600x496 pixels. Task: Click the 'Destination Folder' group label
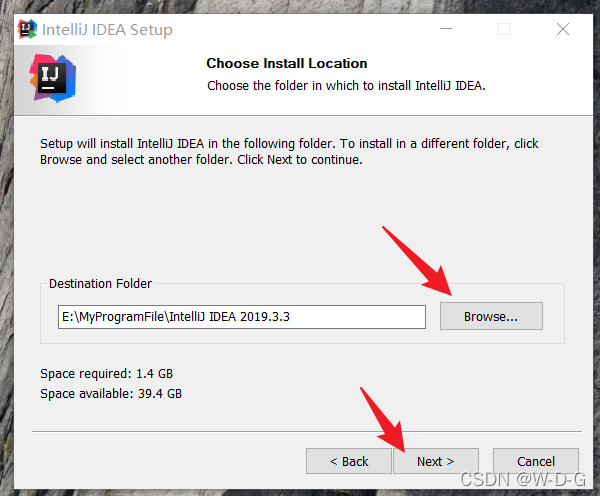point(100,284)
